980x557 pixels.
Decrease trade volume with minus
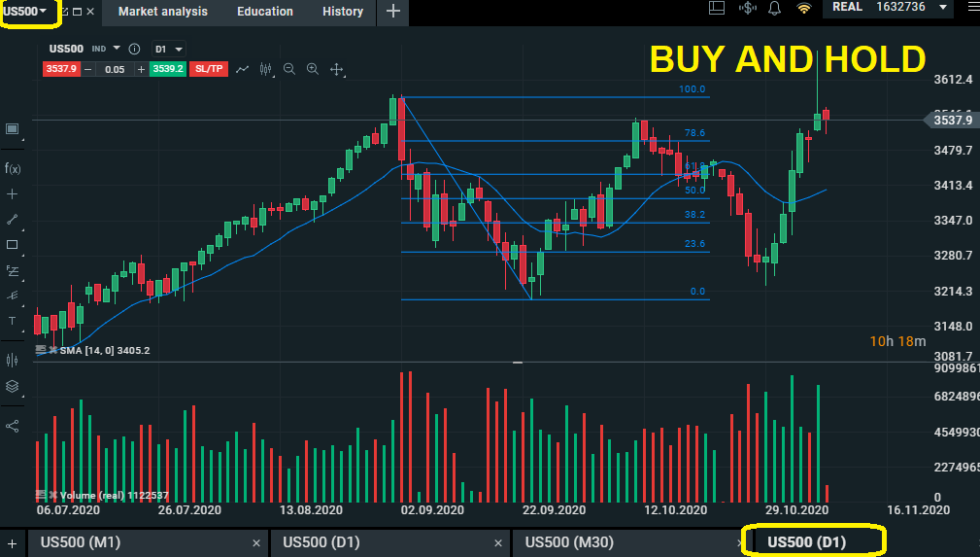pos(88,69)
